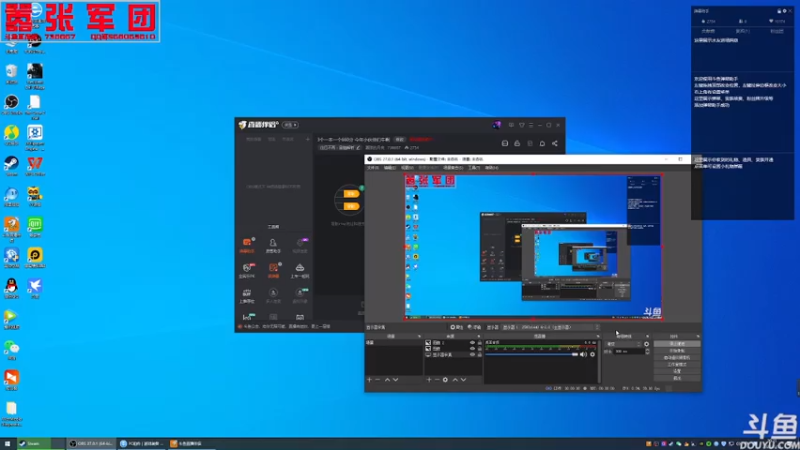The image size is (800, 450).
Task: Open controls dock header menu icon in OBS
Action: point(698,336)
